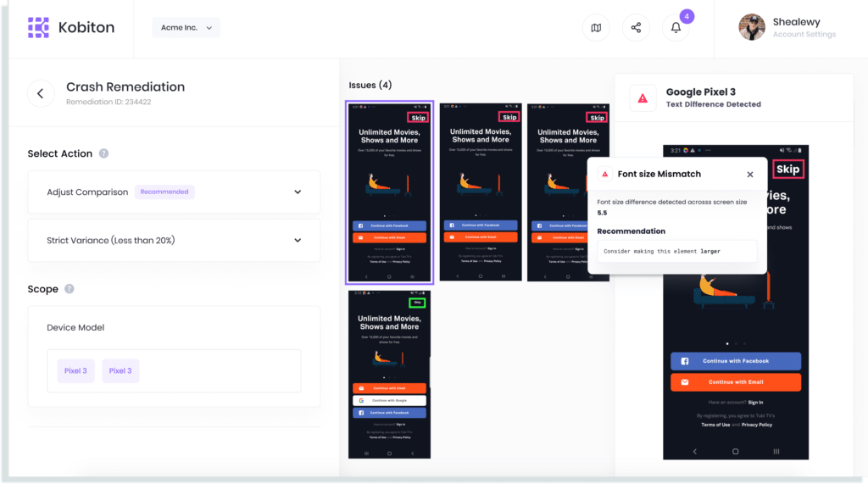Select the second Pixel 3 device tag
This screenshot has width=868, height=484.
click(x=120, y=371)
